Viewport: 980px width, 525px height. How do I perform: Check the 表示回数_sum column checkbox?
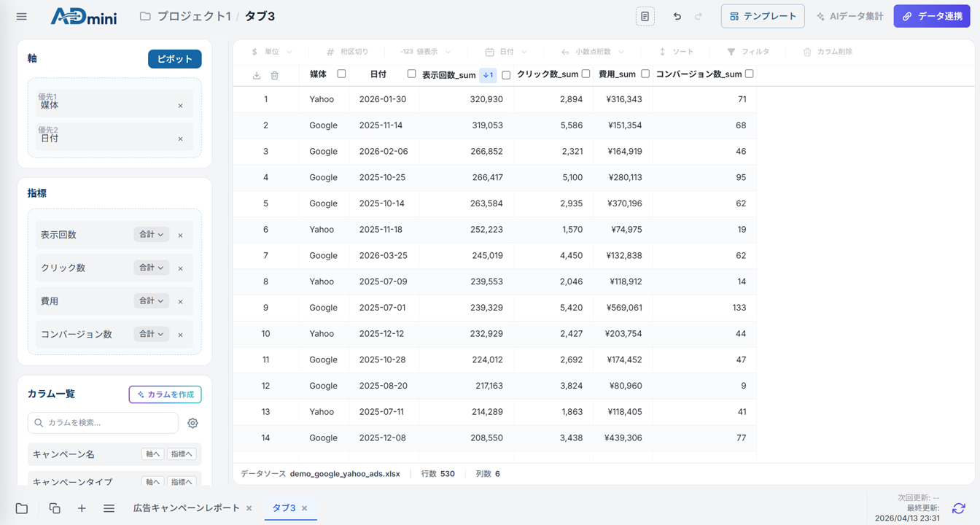[x=506, y=75]
